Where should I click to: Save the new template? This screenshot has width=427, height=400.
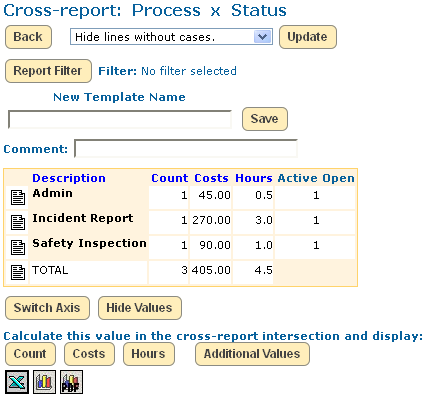click(x=265, y=119)
